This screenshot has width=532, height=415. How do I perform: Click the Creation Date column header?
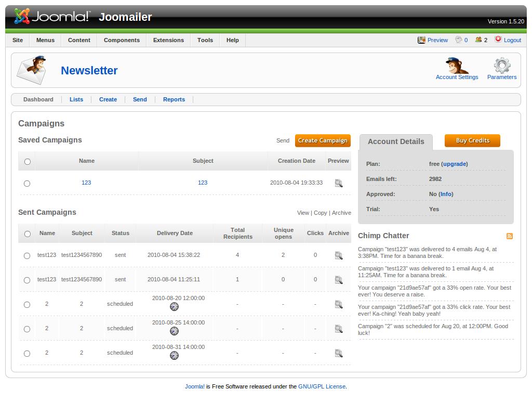click(x=297, y=161)
